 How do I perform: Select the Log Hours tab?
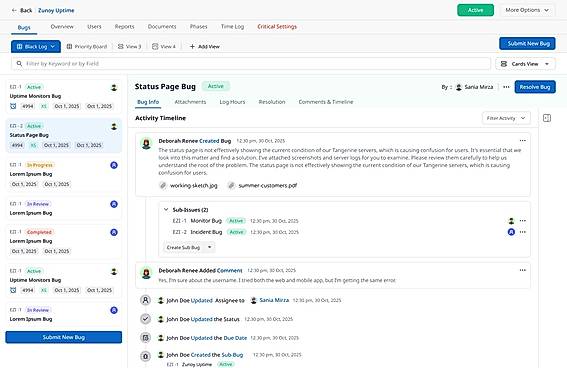pos(232,102)
